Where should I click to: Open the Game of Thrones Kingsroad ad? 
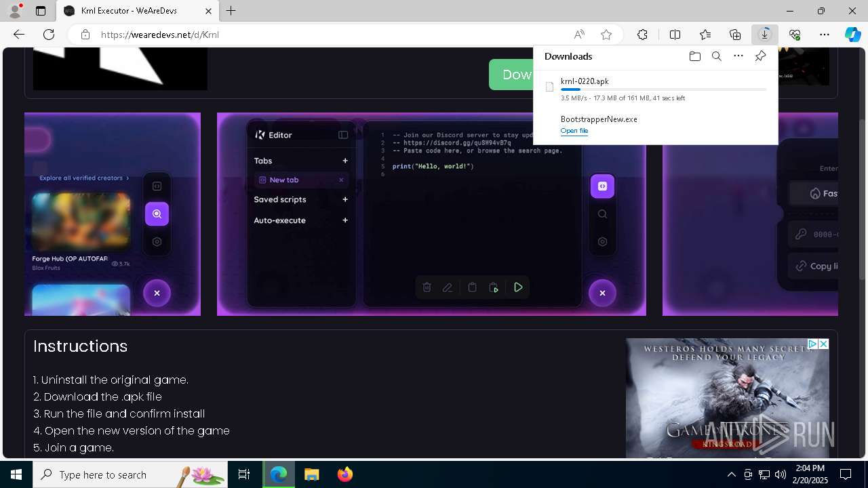(728, 399)
